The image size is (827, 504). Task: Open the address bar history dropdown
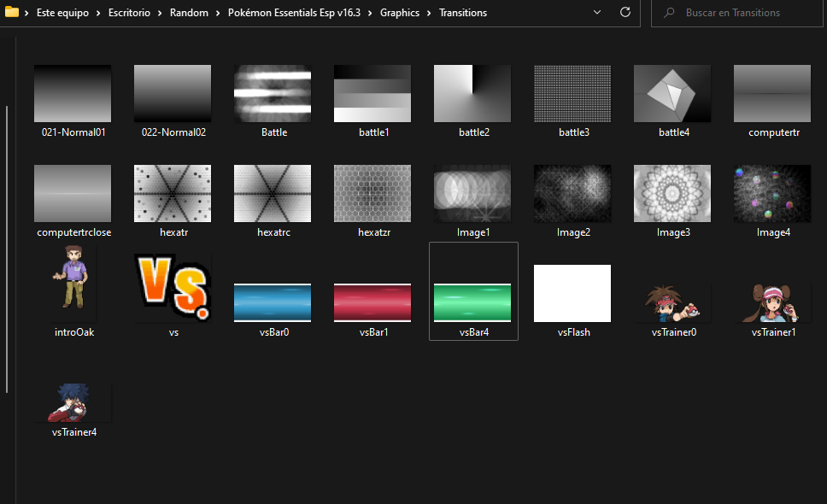597,13
